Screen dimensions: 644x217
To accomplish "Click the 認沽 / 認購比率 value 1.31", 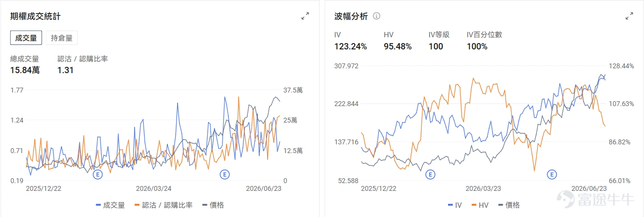I will pyautogui.click(x=65, y=70).
